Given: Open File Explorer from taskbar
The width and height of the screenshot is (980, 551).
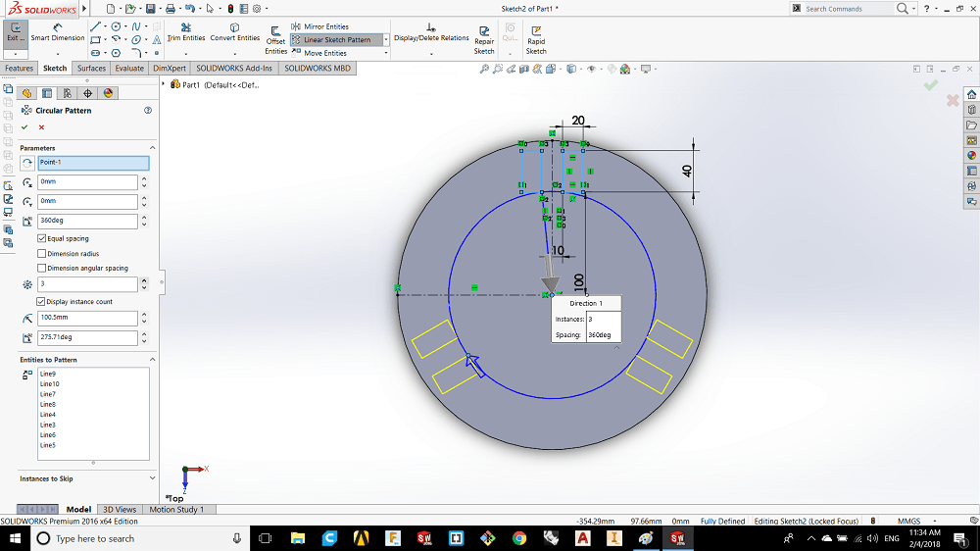Looking at the screenshot, I should [x=298, y=538].
